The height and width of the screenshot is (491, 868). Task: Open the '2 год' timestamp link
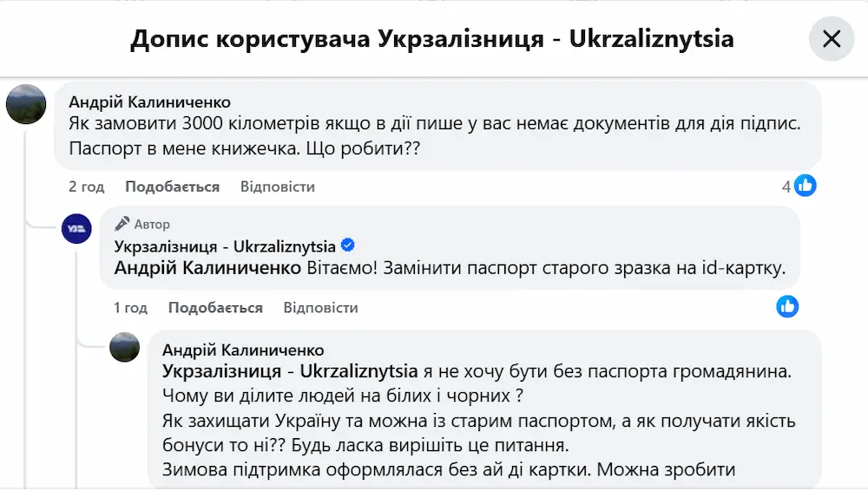coord(87,187)
